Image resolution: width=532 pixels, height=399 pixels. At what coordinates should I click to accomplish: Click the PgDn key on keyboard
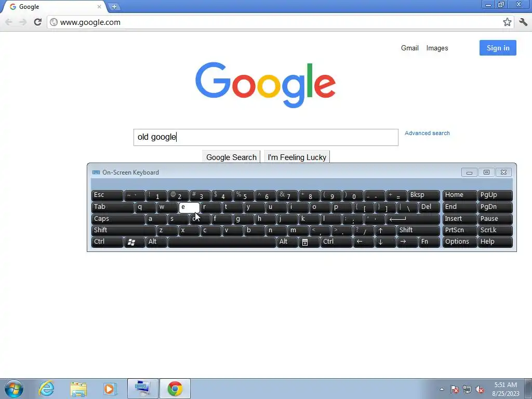pos(495,207)
